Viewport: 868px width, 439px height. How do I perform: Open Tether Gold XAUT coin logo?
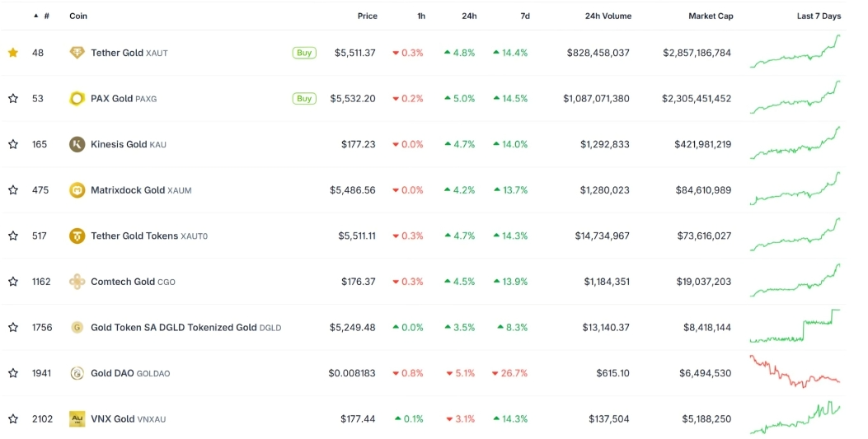point(77,53)
